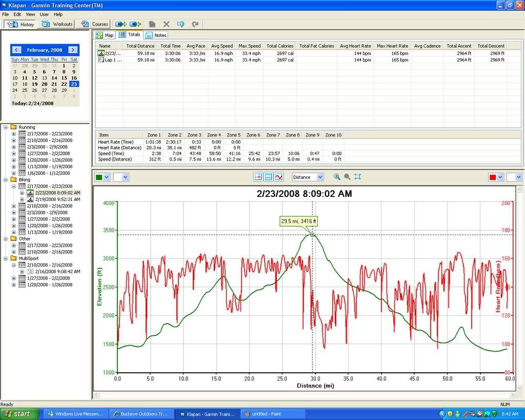525x420 pixels.
Task: Click the bike icon for 2/23/2008 8:09:02 AM
Action: pos(30,193)
